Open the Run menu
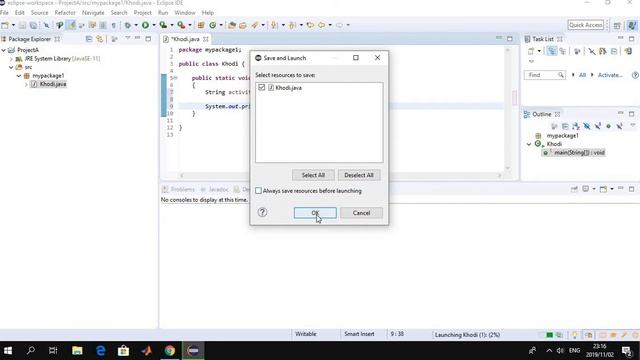Screen dimensions: 640x360 [x=163, y=13]
